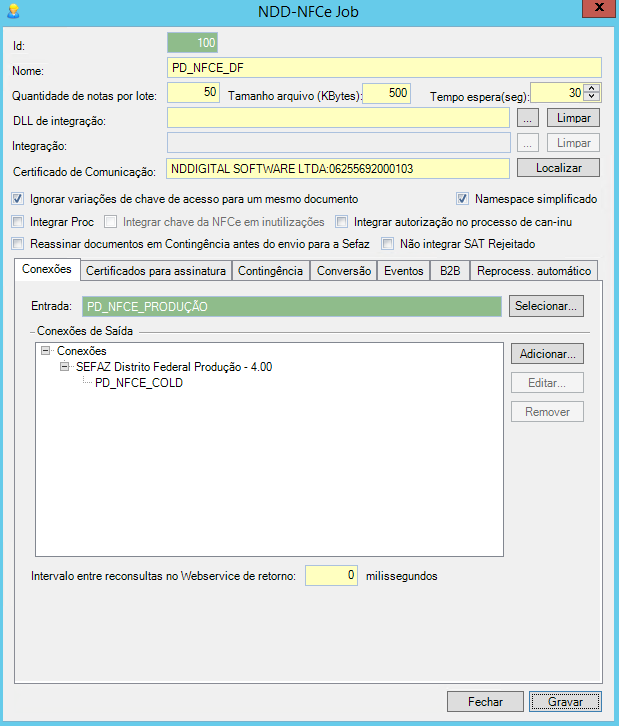Open the Eventos tab
Viewport: 619px width, 726px height.
click(403, 271)
